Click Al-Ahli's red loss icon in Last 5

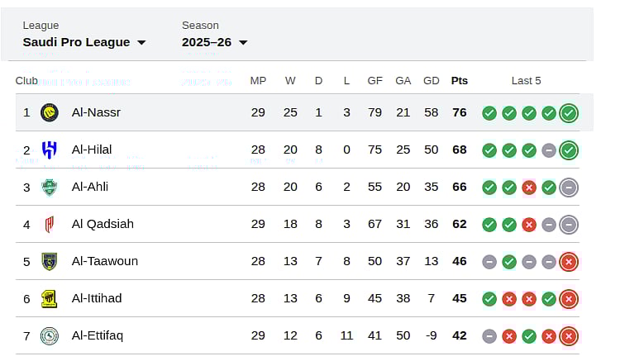pos(529,188)
